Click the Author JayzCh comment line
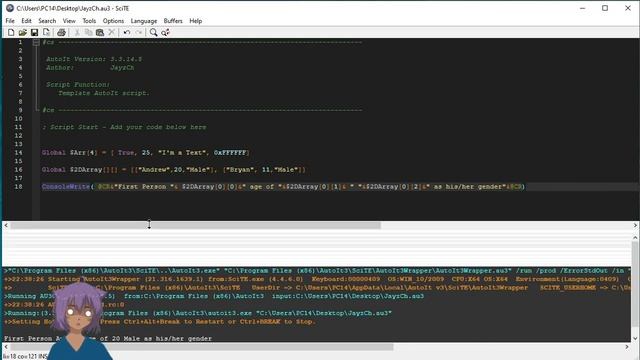640x360 pixels. [90, 68]
